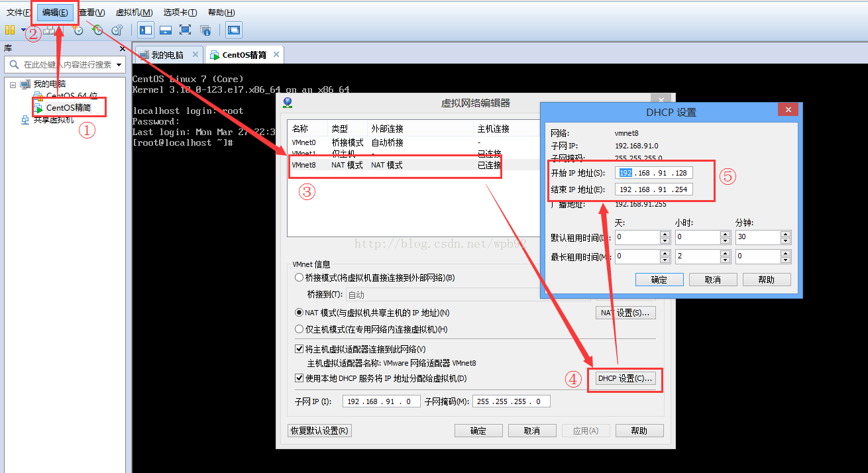
Task: Click the 子网掩码 field 255.255.255.0
Action: [511, 401]
